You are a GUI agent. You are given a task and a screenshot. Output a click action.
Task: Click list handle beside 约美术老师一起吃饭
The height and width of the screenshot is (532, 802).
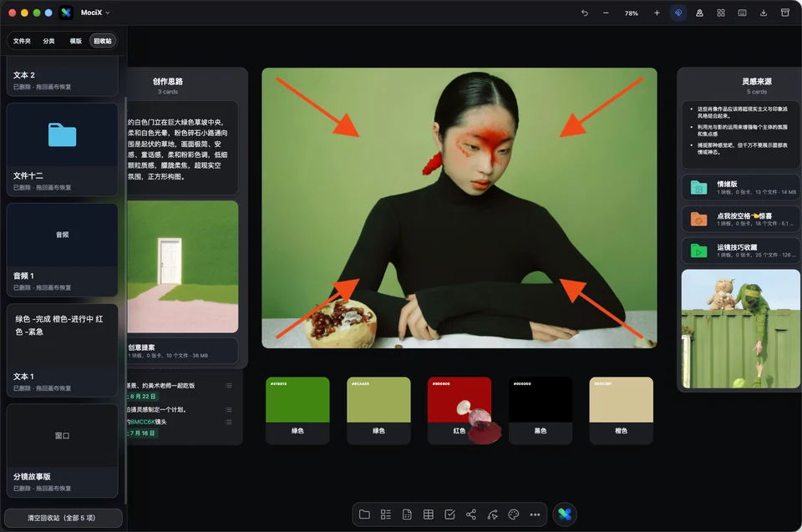point(229,386)
